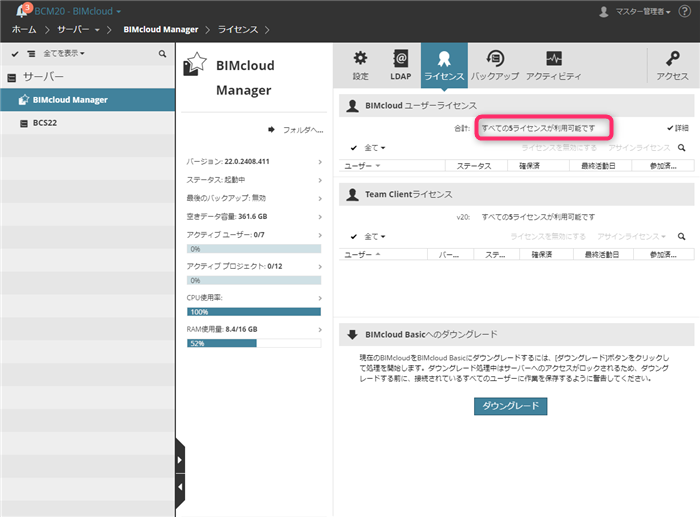Open サーバー breadcrumb dropdown

pos(79,30)
